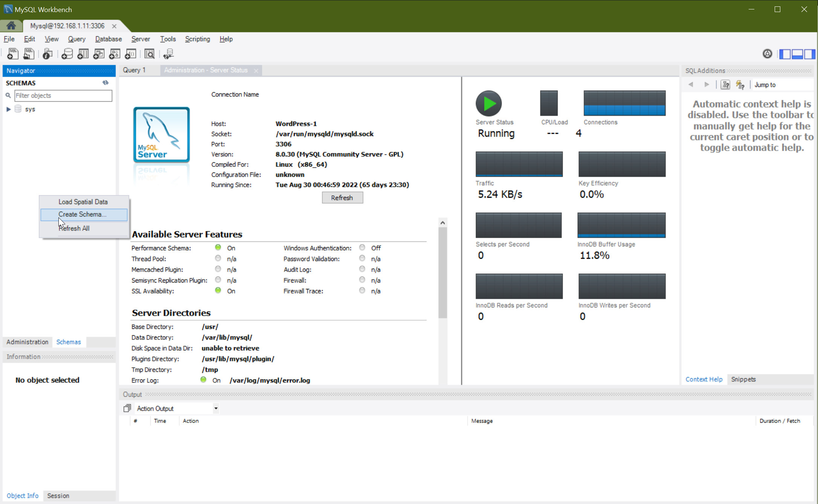Screen dimensions: 818x504
Task: Go forward in SQL Additions help
Action: tap(706, 84)
